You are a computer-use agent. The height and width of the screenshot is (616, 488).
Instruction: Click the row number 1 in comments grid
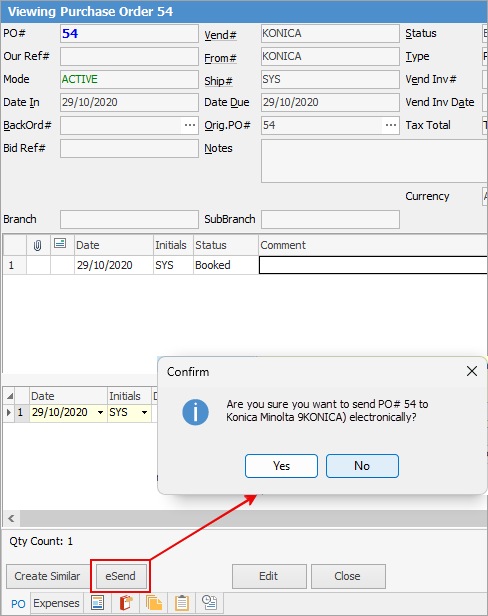[x=15, y=265]
